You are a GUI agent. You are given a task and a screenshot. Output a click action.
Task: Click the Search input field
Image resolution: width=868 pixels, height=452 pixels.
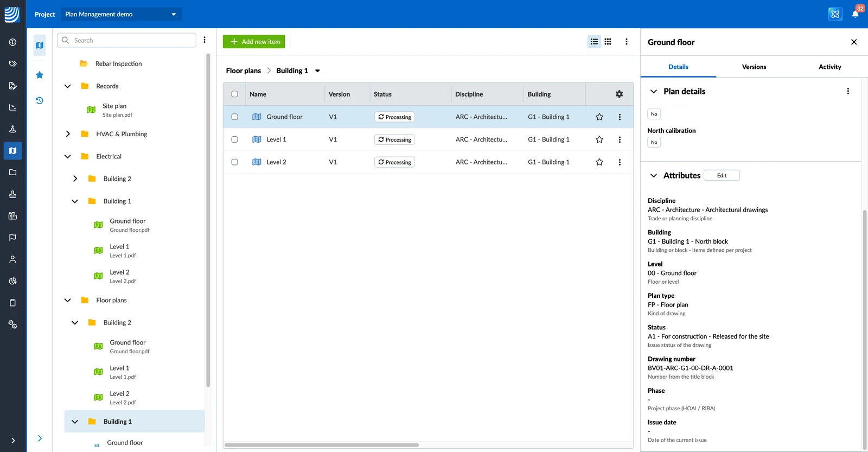[126, 40]
